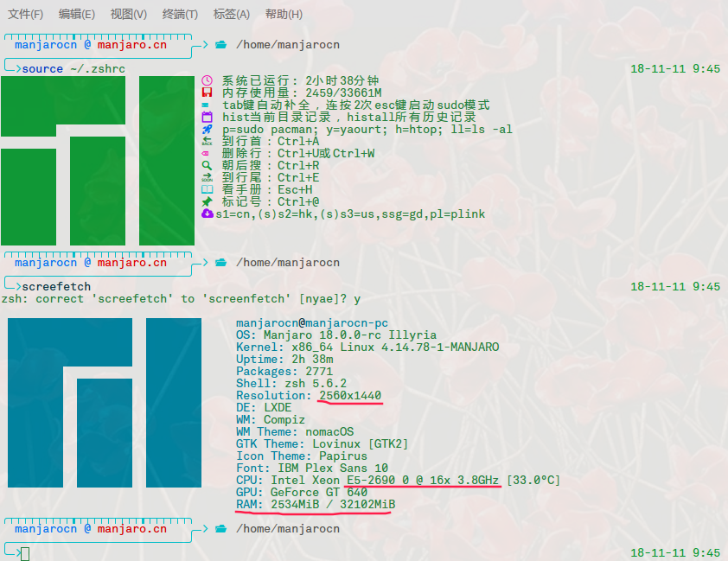Click the arrow icon beside 到行尾
728x561 pixels.
point(207,178)
